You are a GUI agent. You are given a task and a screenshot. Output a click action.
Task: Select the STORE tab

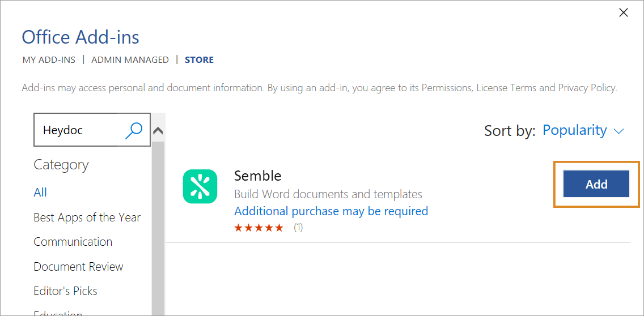[199, 60]
